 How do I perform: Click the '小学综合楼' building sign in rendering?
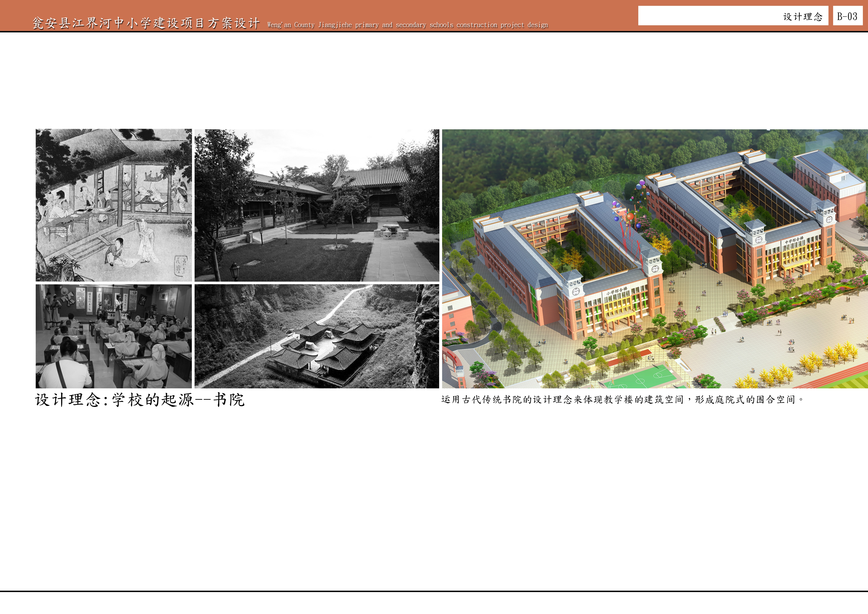[617, 291]
